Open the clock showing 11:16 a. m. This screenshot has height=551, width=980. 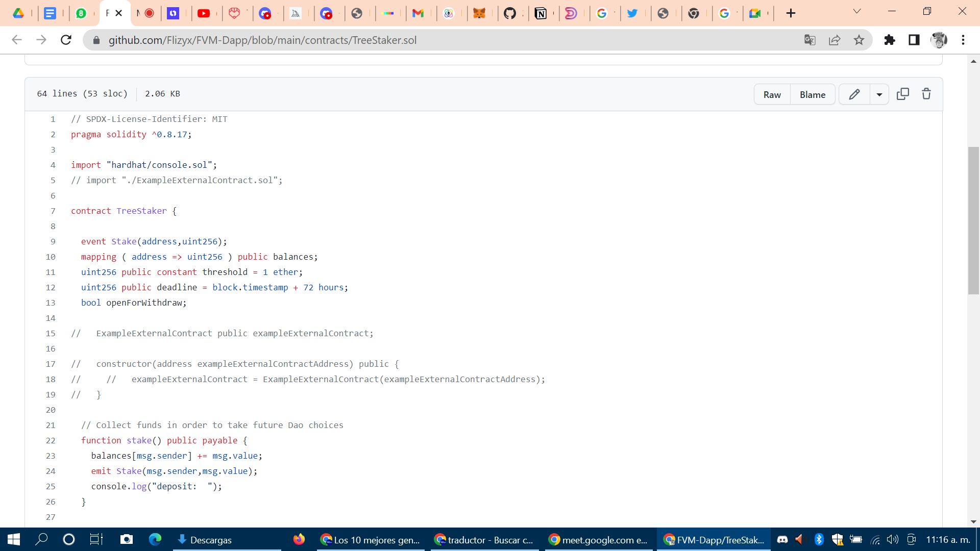tap(948, 540)
